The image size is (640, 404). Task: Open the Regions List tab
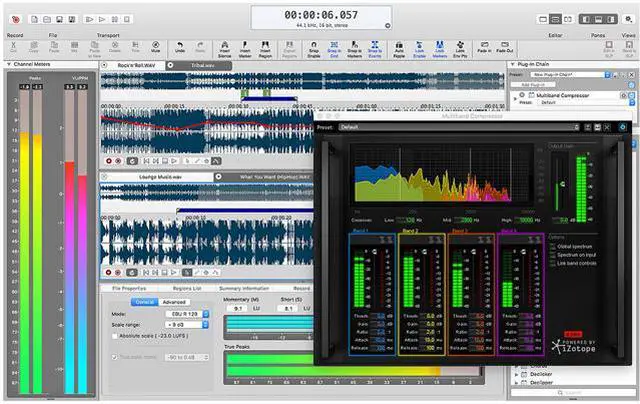187,289
